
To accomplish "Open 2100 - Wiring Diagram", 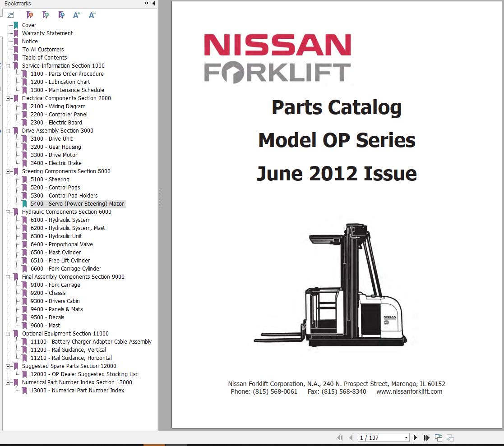I will [58, 106].
